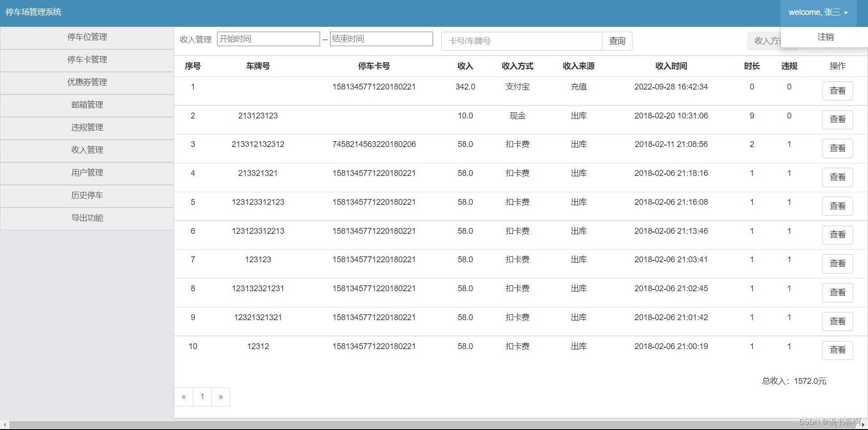
Task: View details for plate 123123
Action: pos(837,264)
